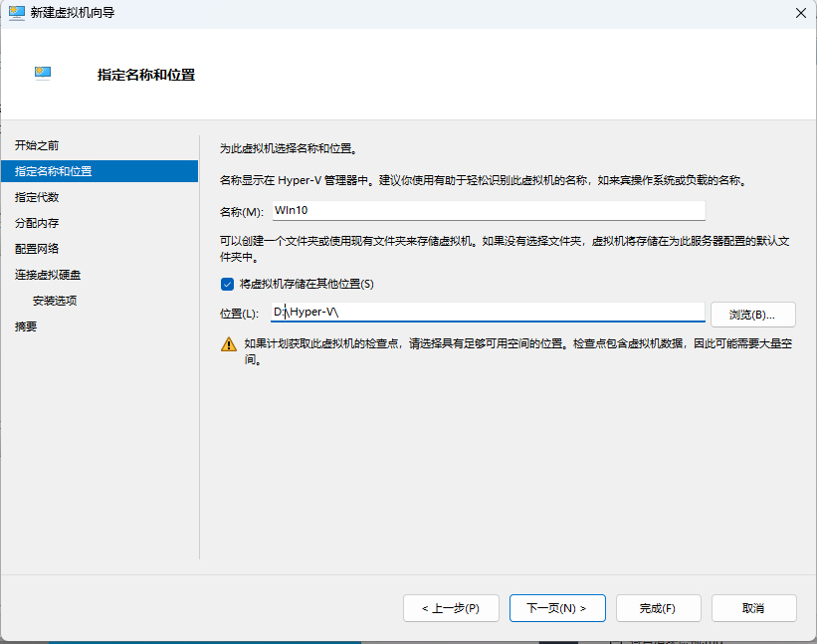This screenshot has height=644, width=817.
Task: Click the Hyper-V 管理器 description sentence
Action: pos(484,181)
